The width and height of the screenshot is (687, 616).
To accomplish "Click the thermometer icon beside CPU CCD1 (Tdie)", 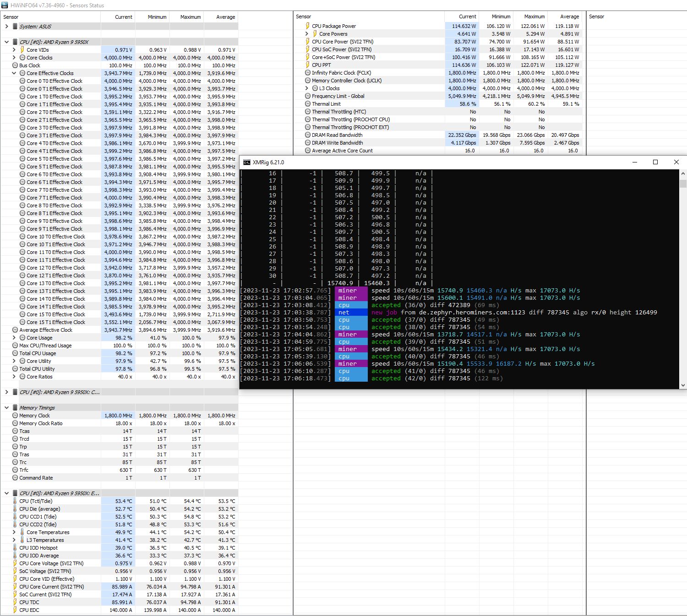I will click(x=15, y=517).
